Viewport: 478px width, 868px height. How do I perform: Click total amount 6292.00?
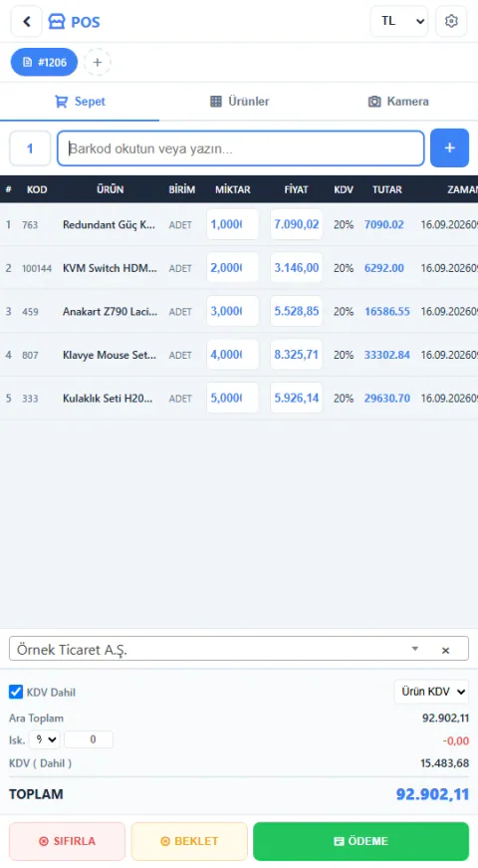pyautogui.click(x=384, y=268)
